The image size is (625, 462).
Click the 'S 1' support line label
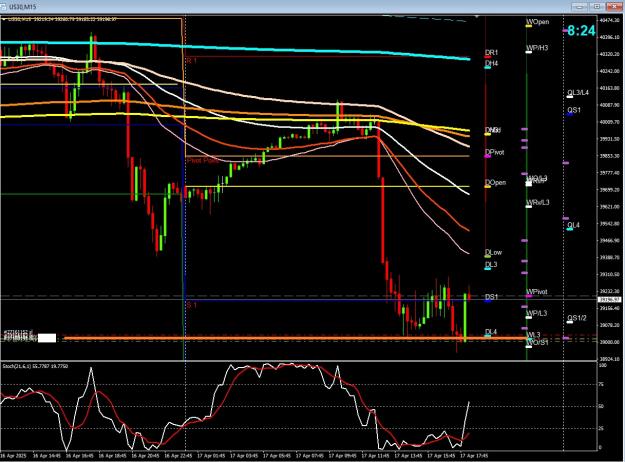click(x=191, y=305)
